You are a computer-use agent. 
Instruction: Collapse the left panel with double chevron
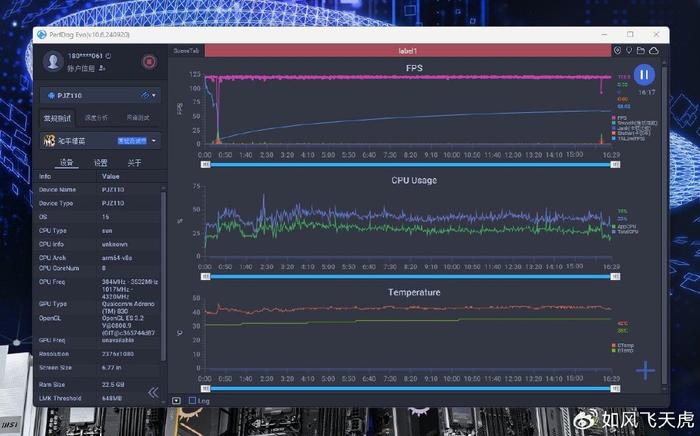(153, 392)
